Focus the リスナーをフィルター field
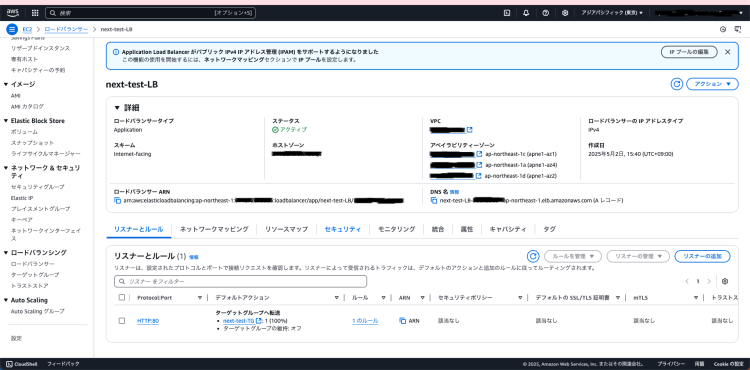 [x=241, y=282]
